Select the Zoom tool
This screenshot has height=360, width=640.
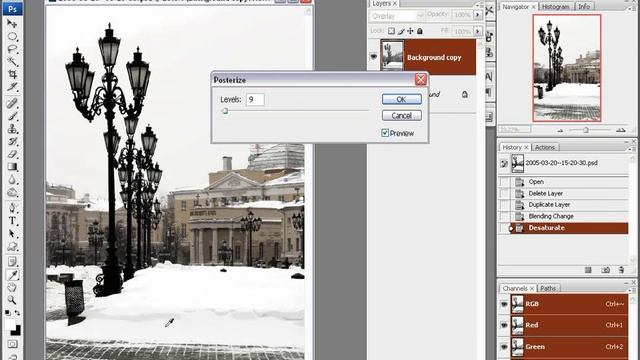tap(12, 300)
